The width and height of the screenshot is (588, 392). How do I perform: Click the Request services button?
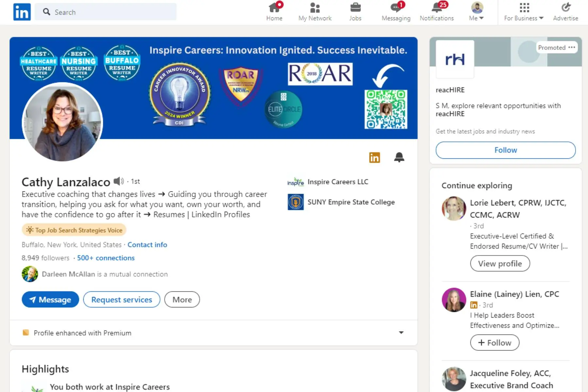point(122,300)
